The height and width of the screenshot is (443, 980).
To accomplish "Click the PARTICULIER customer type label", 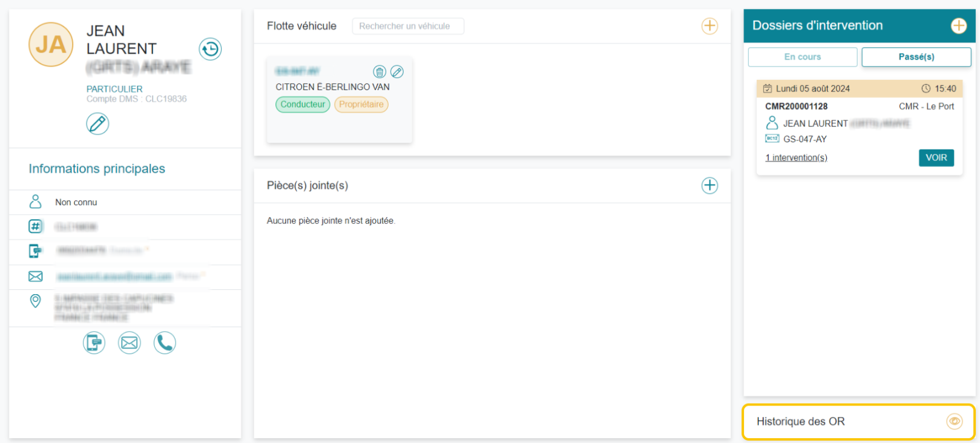I will tap(114, 89).
